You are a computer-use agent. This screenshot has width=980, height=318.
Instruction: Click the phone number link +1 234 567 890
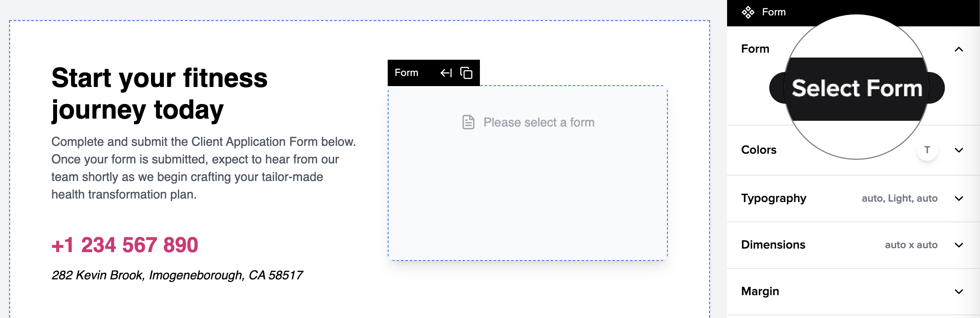pos(124,245)
